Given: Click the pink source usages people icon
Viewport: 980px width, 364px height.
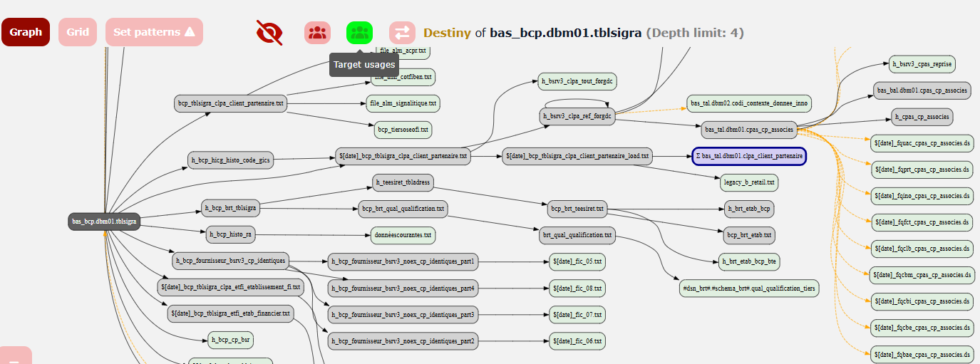Looking at the screenshot, I should [318, 32].
